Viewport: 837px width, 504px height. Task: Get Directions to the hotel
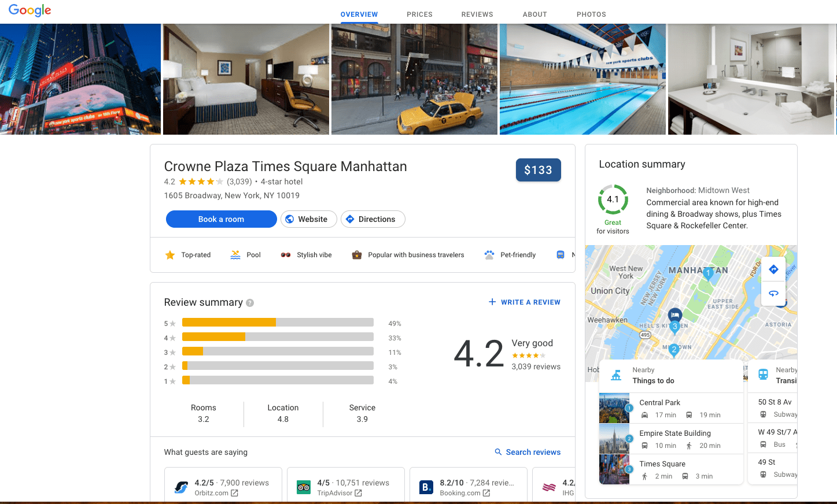373,219
